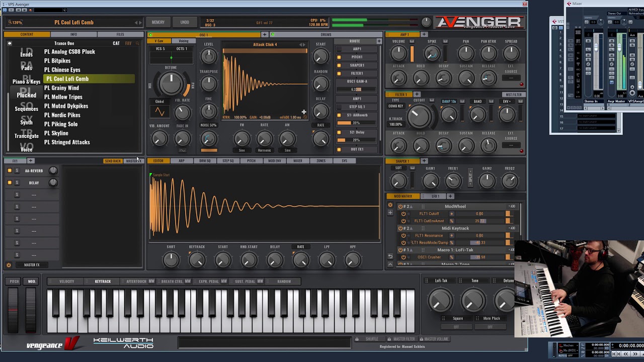Add a new oscillator with the plus next to OSC 1
Screen dimensions: 644x362
(265, 35)
